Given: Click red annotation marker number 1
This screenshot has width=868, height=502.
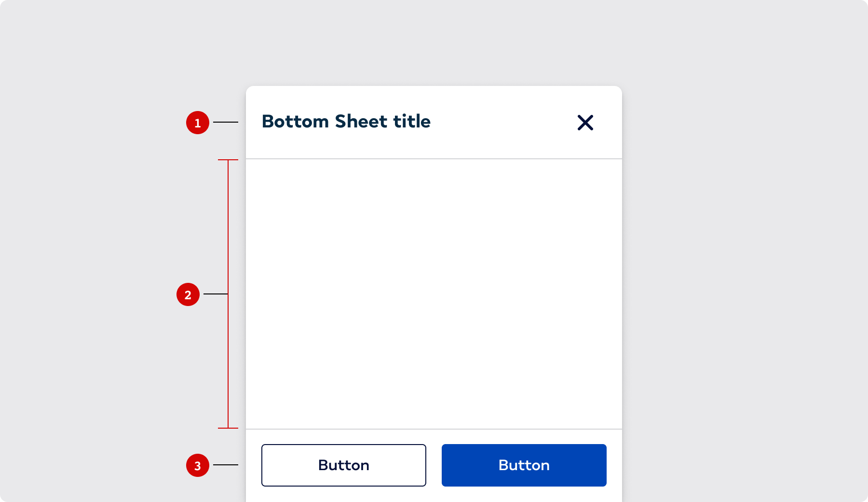Looking at the screenshot, I should (198, 123).
